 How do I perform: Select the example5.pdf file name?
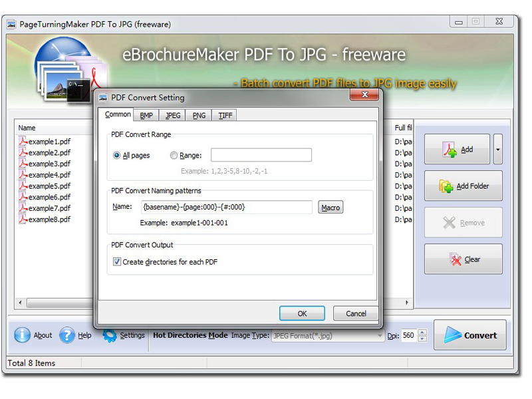pos(49,186)
